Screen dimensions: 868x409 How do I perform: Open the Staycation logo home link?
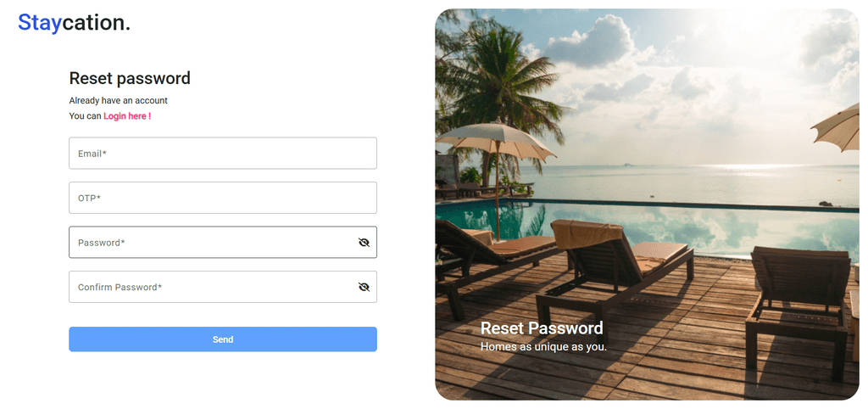tap(75, 23)
